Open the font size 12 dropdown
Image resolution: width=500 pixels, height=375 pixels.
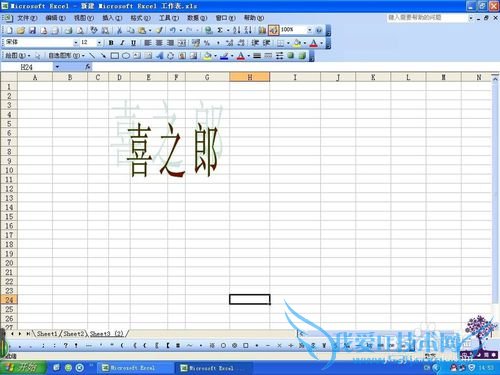(x=99, y=43)
